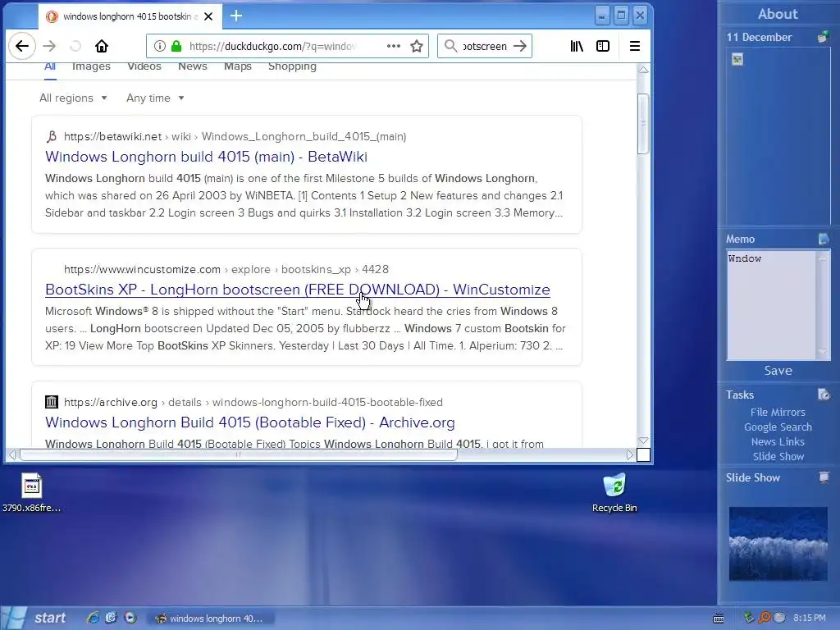This screenshot has height=630, width=840.
Task: Select the 3790.x86fre desktop file icon
Action: [x=32, y=492]
